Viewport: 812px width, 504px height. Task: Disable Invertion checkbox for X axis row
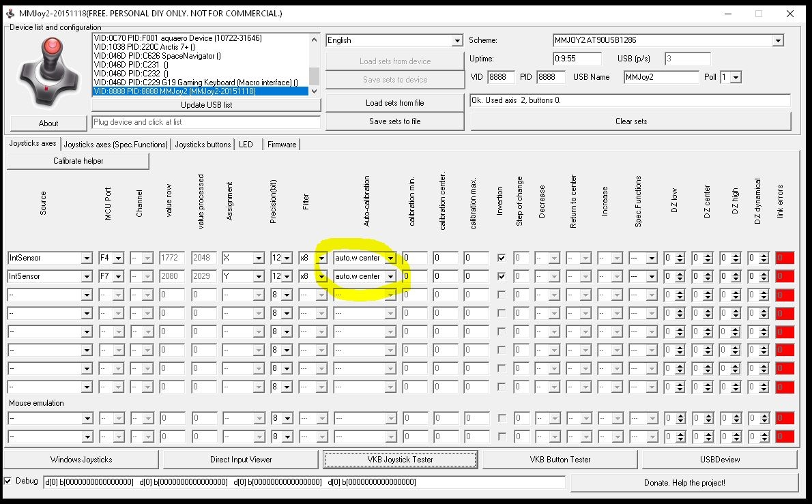coord(502,258)
